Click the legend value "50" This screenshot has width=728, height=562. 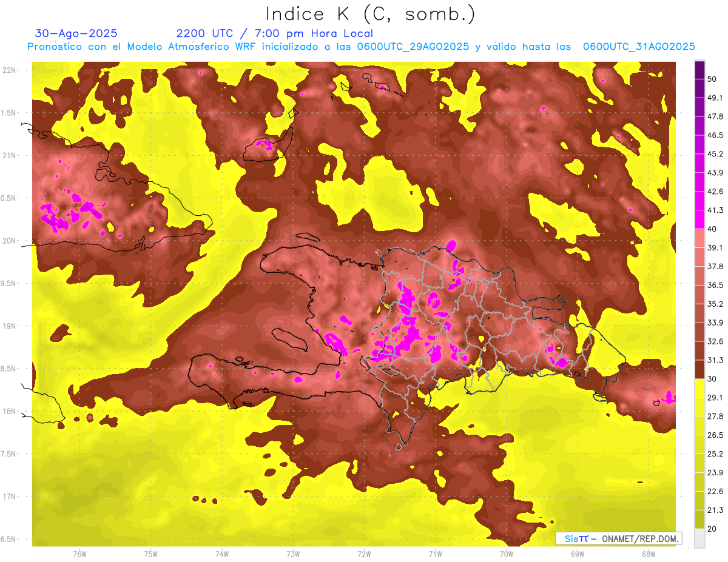pos(713,79)
